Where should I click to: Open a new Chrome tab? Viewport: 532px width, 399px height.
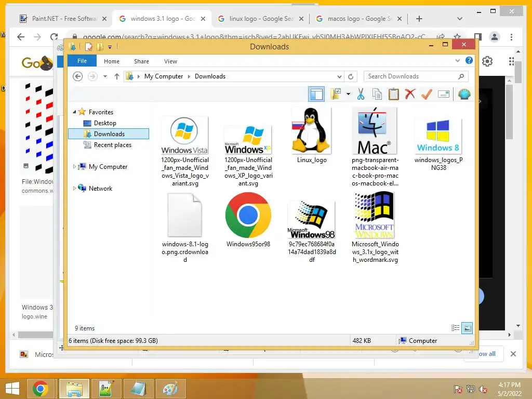pos(419,19)
